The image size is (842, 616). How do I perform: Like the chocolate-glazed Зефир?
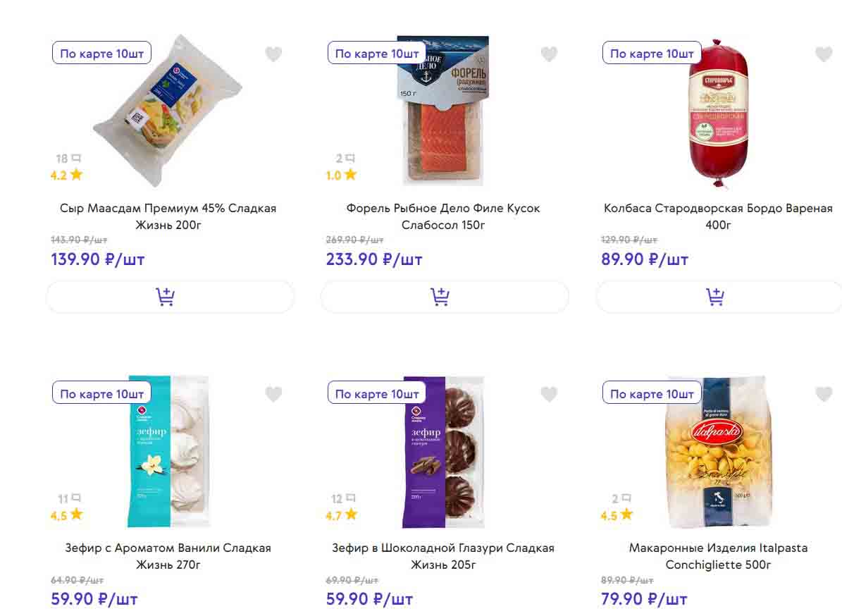click(549, 395)
